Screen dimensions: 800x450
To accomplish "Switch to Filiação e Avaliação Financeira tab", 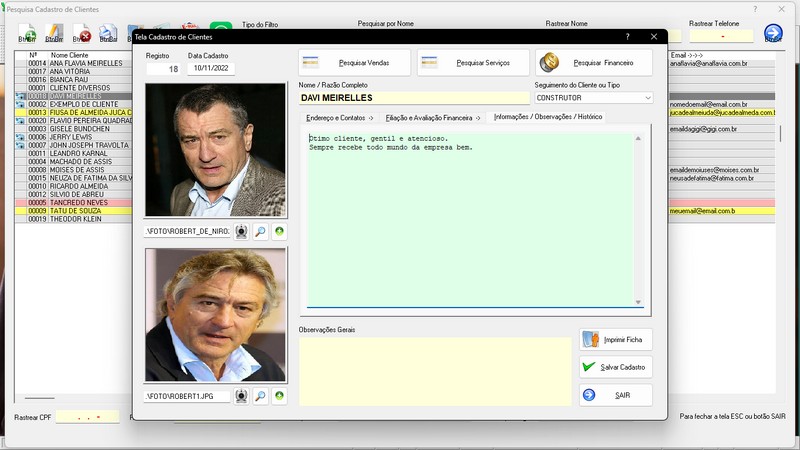I will 433,118.
